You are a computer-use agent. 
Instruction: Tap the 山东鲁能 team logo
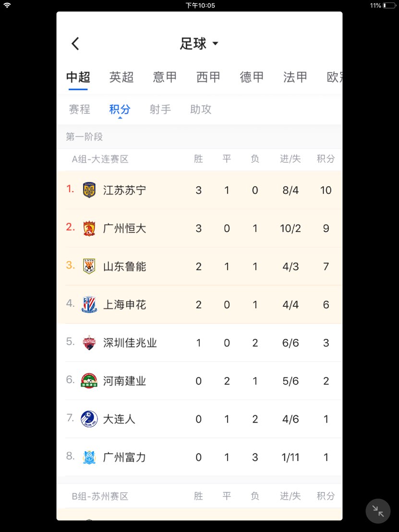pos(89,266)
